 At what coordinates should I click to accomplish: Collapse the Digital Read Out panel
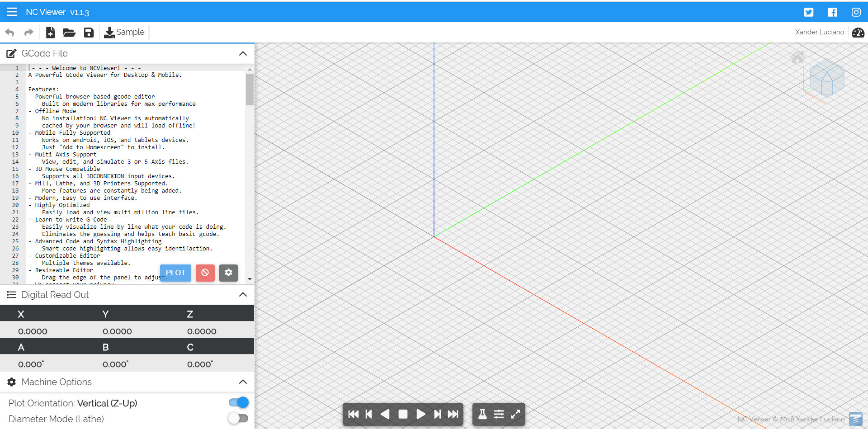tap(243, 295)
